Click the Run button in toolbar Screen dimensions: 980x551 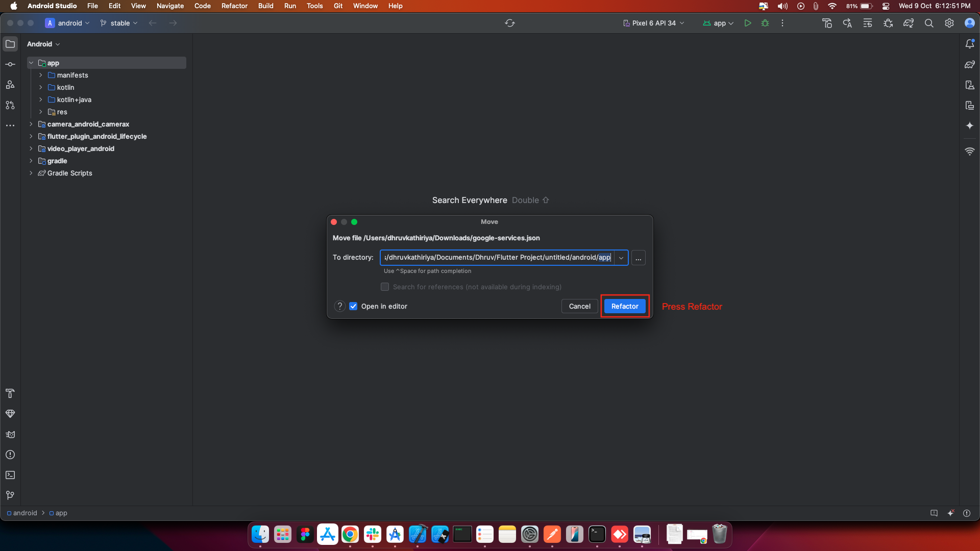(x=748, y=23)
